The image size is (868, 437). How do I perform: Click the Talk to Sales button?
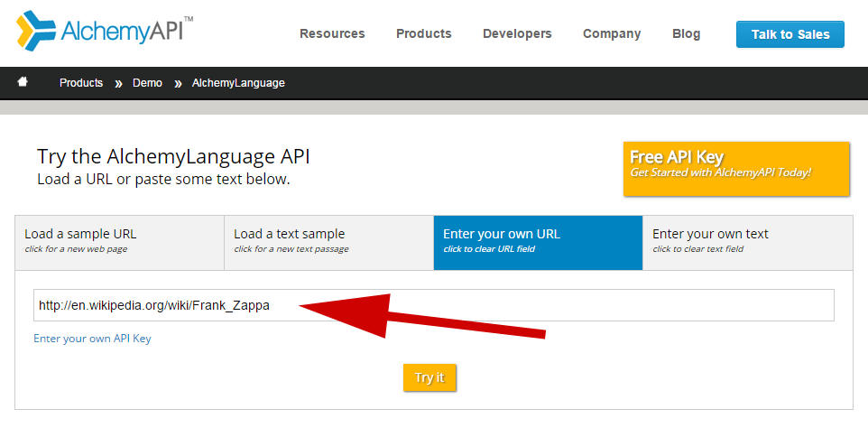click(x=790, y=34)
